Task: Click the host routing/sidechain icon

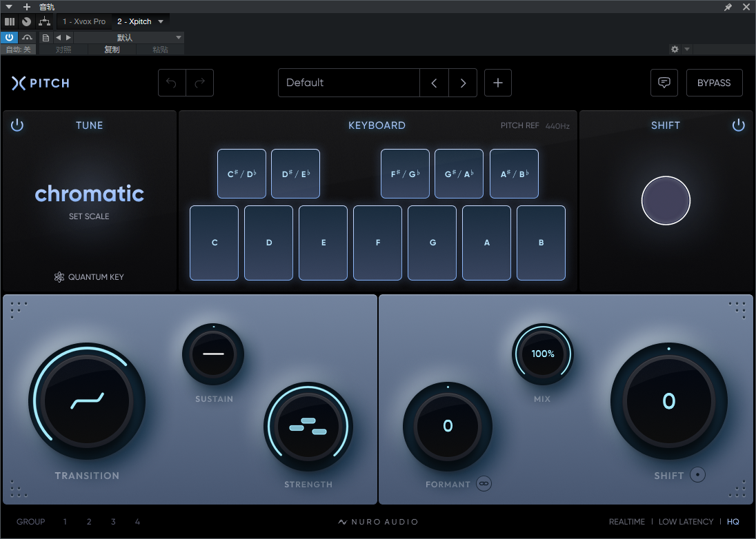Action: tap(44, 21)
